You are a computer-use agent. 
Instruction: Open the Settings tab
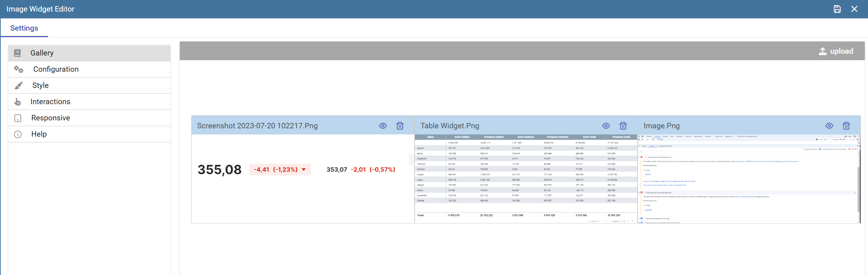click(x=24, y=28)
